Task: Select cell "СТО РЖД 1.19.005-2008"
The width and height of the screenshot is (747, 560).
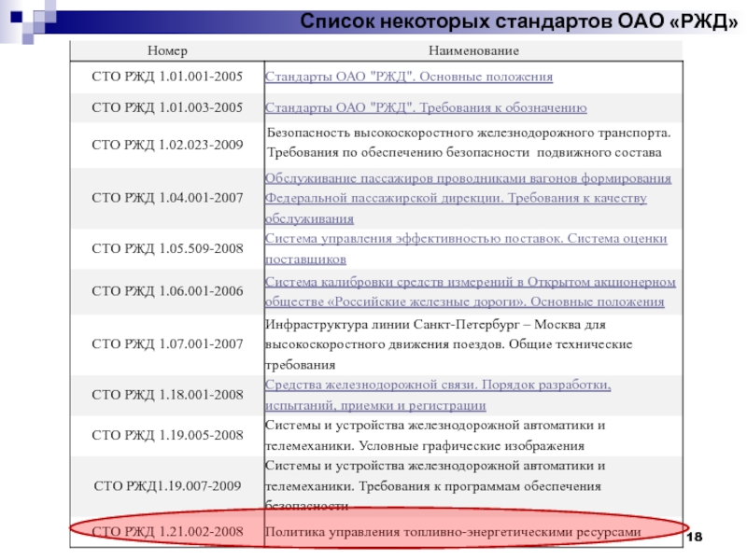Action: coord(167,435)
